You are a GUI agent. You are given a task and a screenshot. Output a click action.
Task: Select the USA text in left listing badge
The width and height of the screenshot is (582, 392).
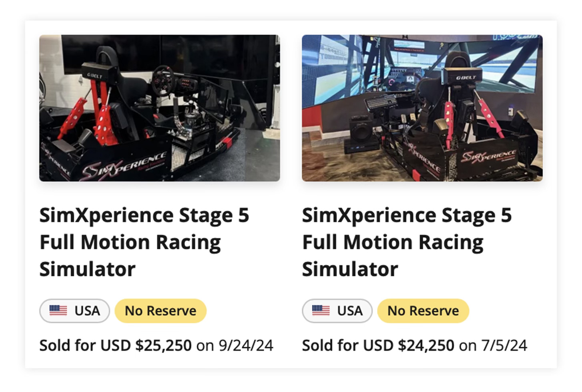pos(87,311)
